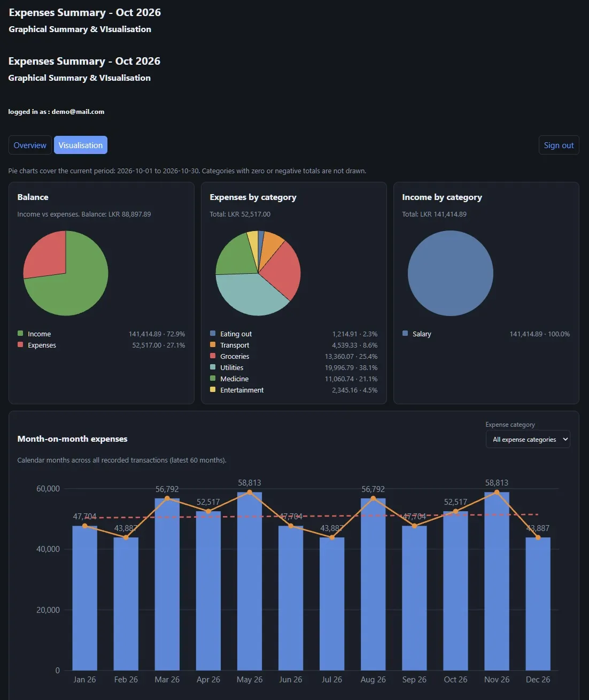Click the 1,214.91 · 2.3% Eating out value
The width and height of the screenshot is (589, 700).
pyautogui.click(x=355, y=334)
